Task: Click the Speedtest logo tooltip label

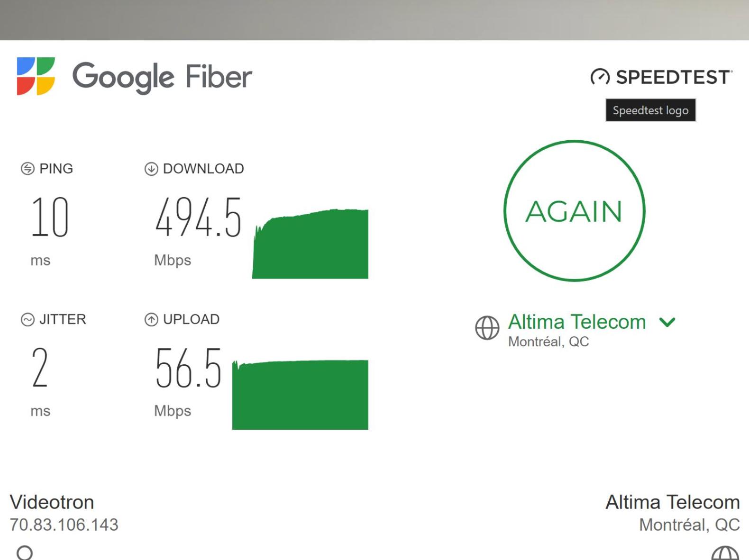Action: [x=650, y=110]
